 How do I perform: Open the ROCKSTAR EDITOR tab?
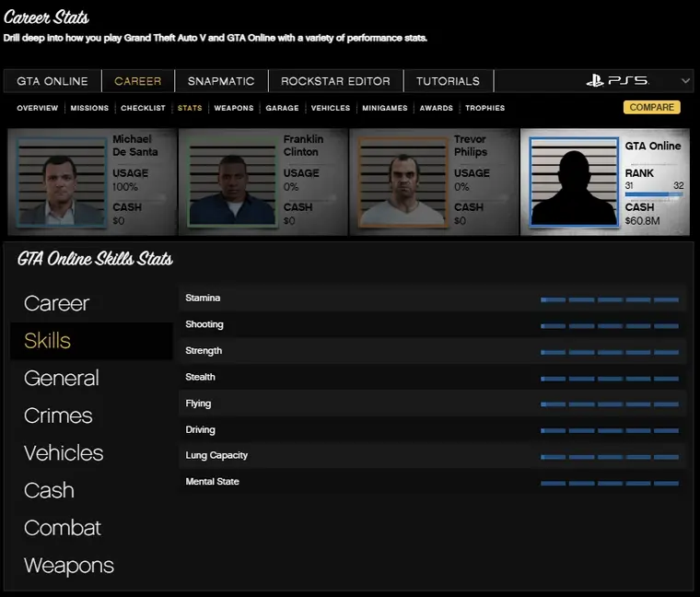[x=335, y=81]
